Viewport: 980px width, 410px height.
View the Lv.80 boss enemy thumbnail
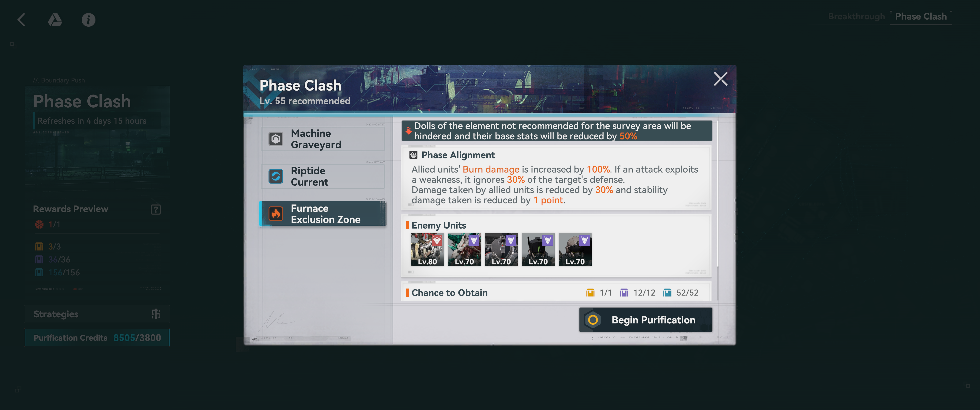click(427, 249)
